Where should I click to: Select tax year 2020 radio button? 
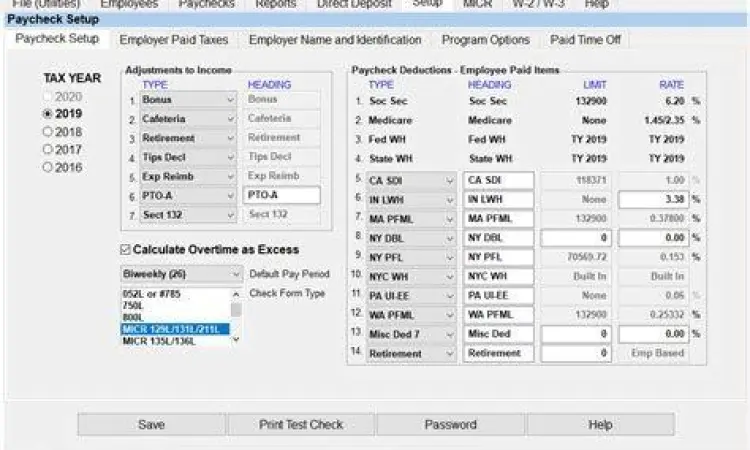pos(47,97)
